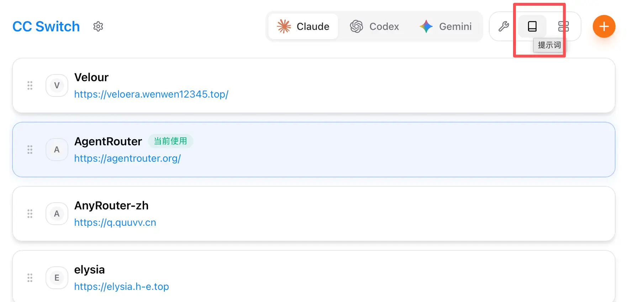Image resolution: width=644 pixels, height=302 pixels.
Task: Visit the q.quuvv.cn URL
Action: 115,223
